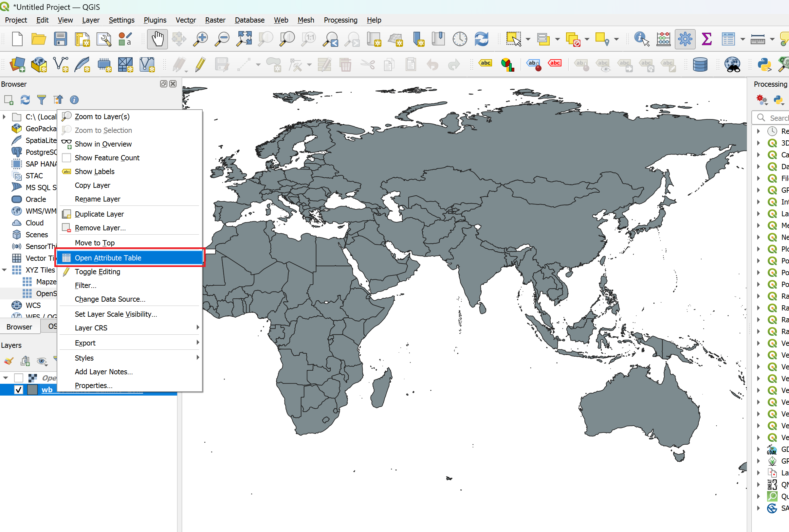Switch to the Browser tab

pyautogui.click(x=19, y=327)
